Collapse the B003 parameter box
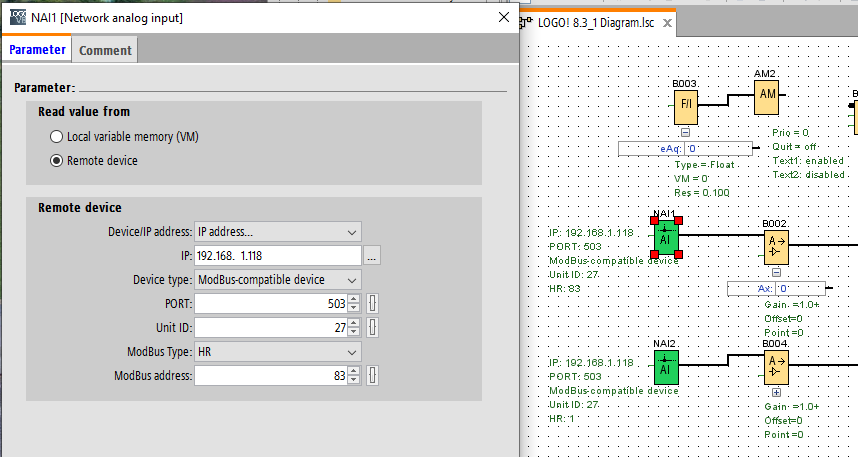858x457 pixels. click(x=685, y=132)
